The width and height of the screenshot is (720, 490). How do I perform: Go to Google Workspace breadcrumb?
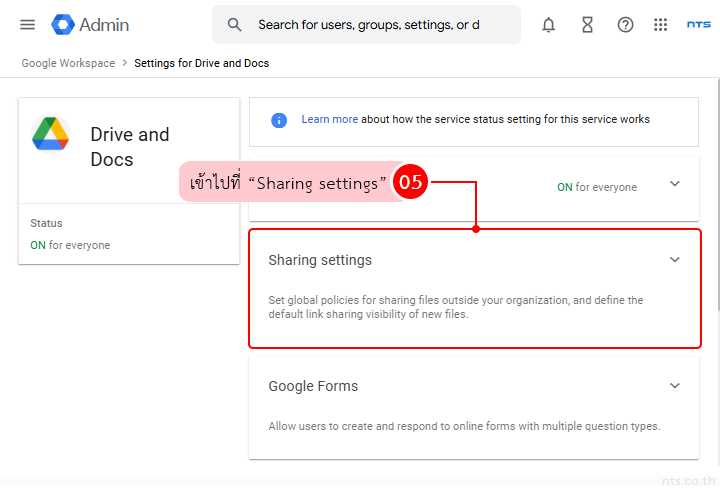(68, 63)
